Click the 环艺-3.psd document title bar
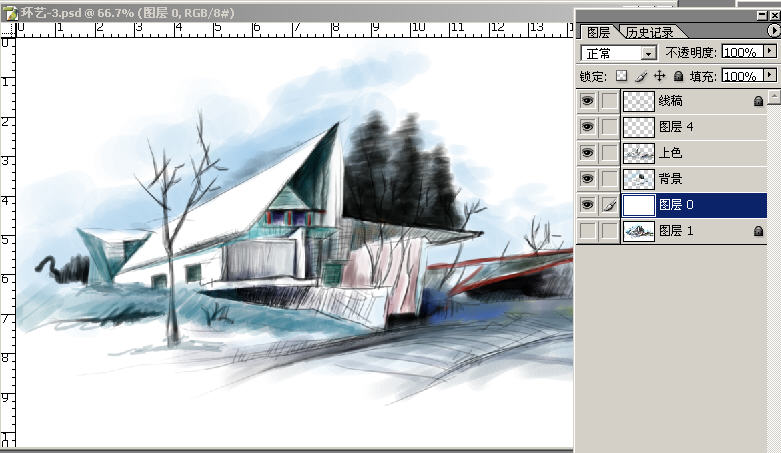 point(286,13)
